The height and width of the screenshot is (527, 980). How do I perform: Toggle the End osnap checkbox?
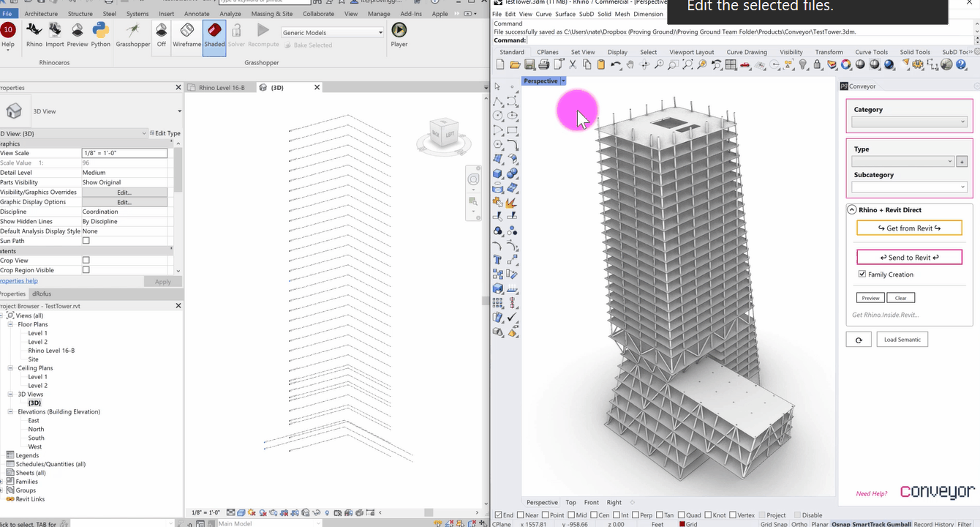(499, 515)
